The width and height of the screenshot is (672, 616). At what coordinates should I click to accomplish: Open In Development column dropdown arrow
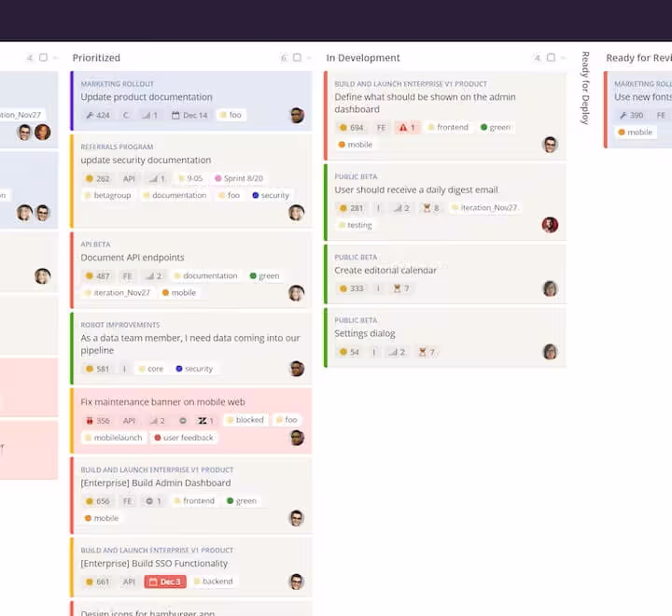coord(564,58)
